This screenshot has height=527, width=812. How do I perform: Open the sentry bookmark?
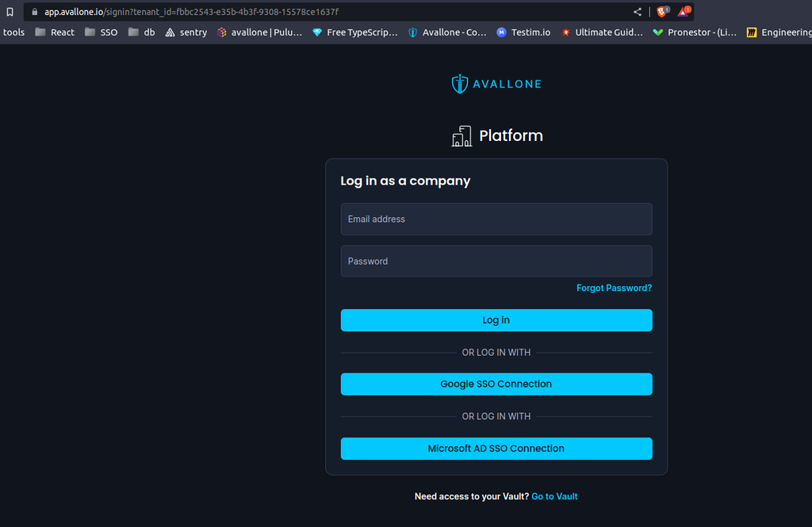tap(186, 32)
